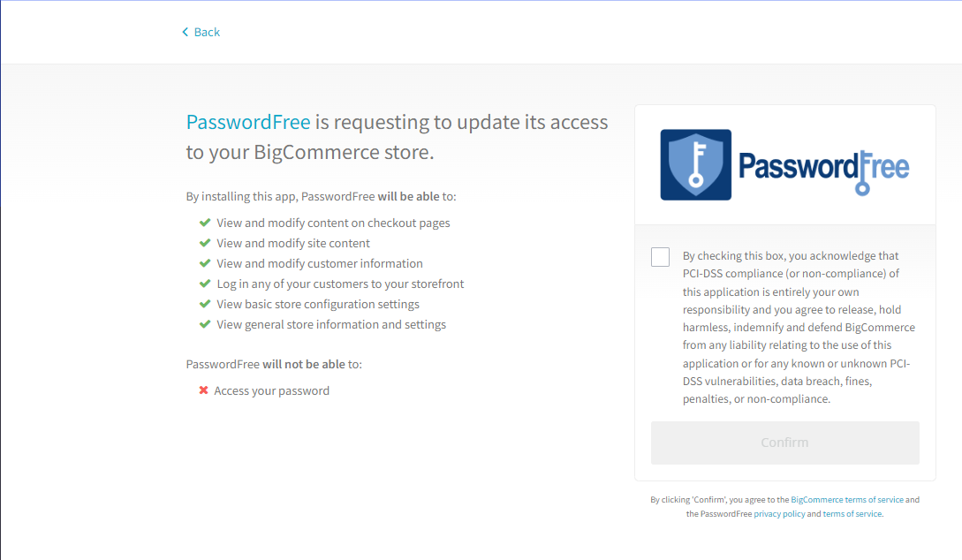Click the PasswordFree wordmark in the logo
The height and width of the screenshot is (560, 962).
(x=823, y=166)
